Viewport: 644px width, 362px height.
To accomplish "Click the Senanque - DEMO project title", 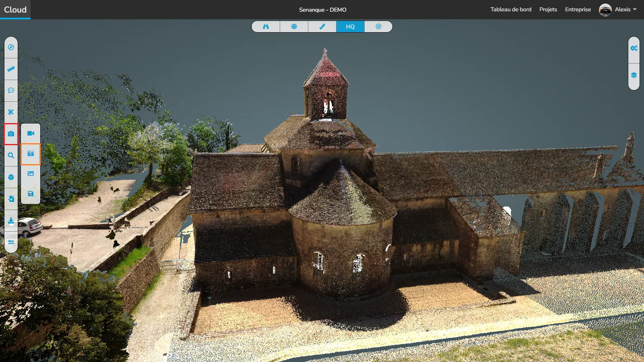I will coord(323,10).
